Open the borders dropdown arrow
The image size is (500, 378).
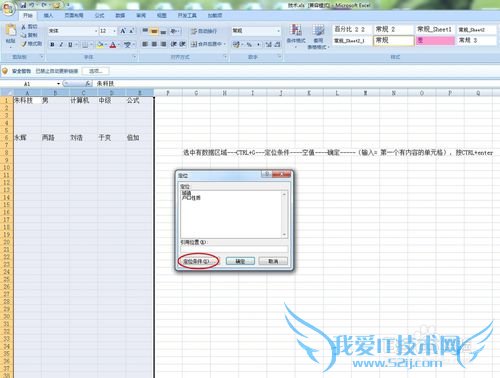[x=91, y=44]
